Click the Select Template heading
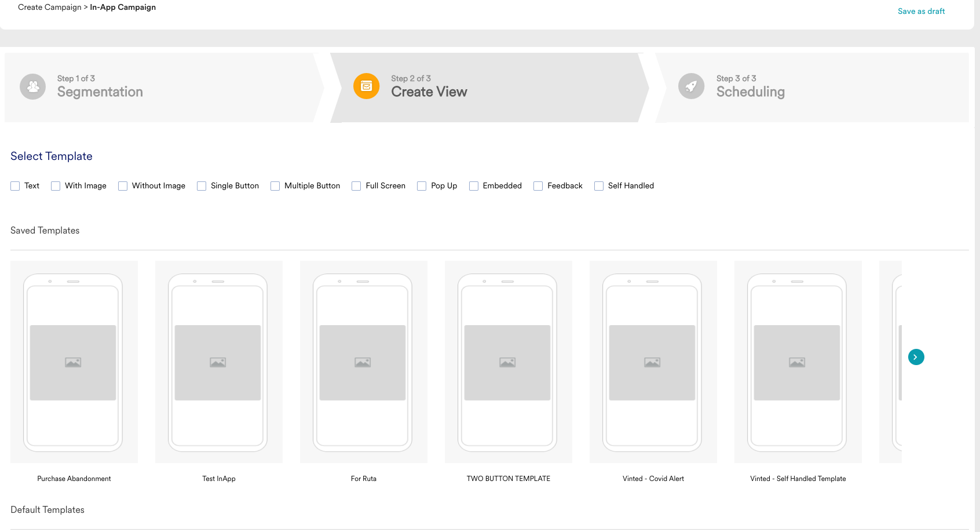The height and width of the screenshot is (532, 980). pyautogui.click(x=52, y=156)
